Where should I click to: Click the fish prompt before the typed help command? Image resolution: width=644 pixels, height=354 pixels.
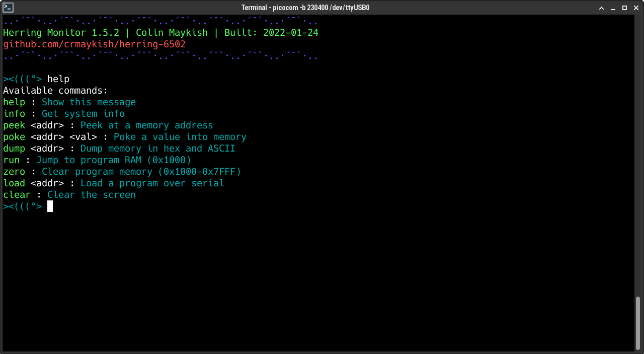23,79
